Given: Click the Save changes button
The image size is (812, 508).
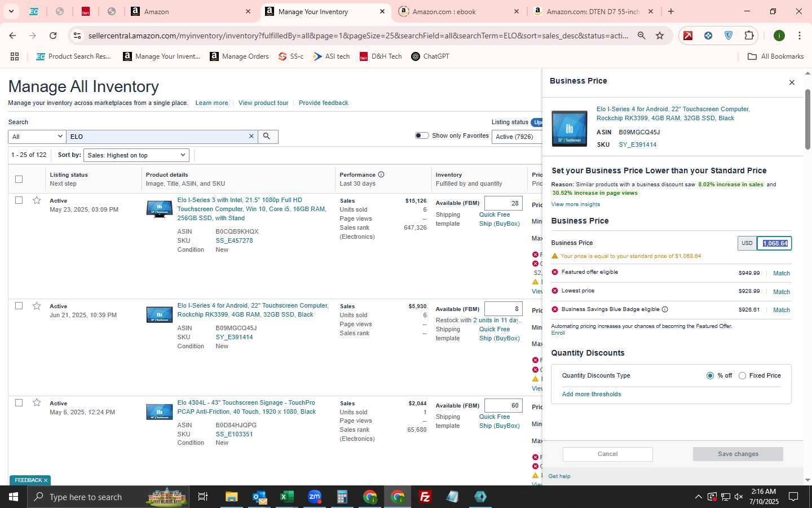Looking at the screenshot, I should tap(738, 454).
